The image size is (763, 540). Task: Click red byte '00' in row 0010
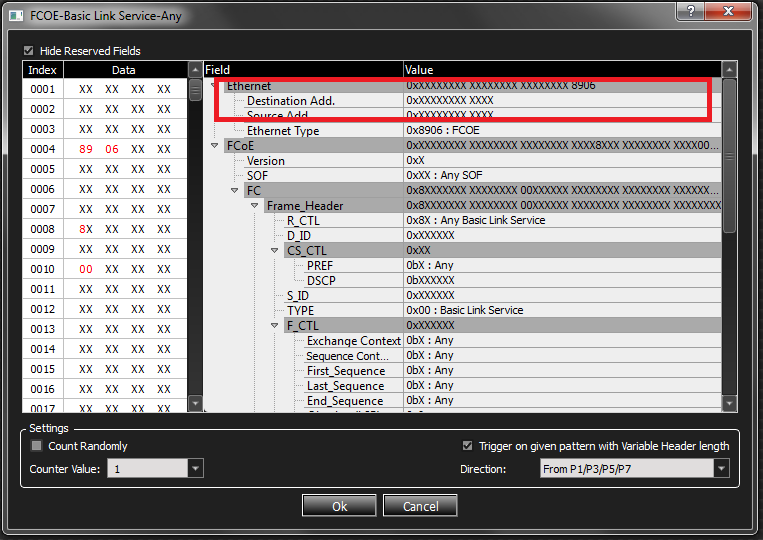pyautogui.click(x=86, y=269)
